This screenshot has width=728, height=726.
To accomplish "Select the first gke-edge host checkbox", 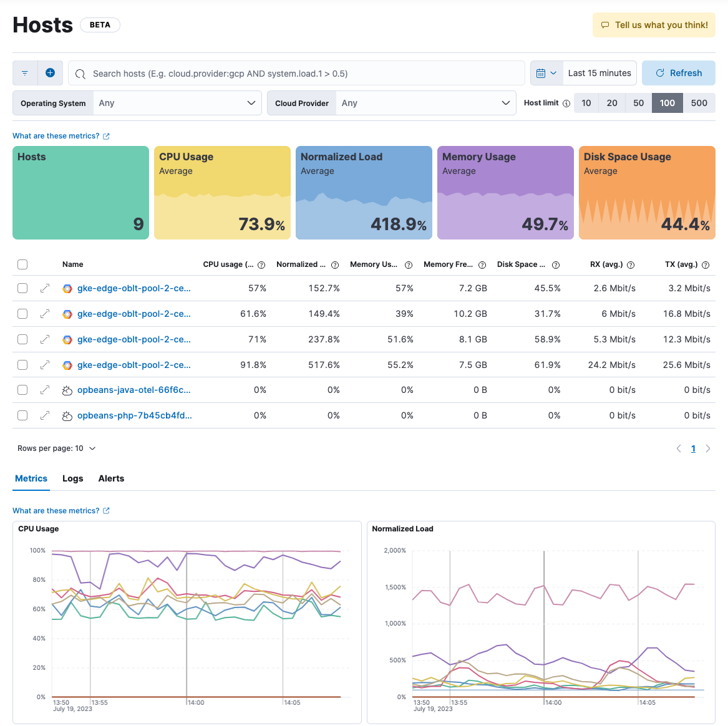I will tap(22, 288).
